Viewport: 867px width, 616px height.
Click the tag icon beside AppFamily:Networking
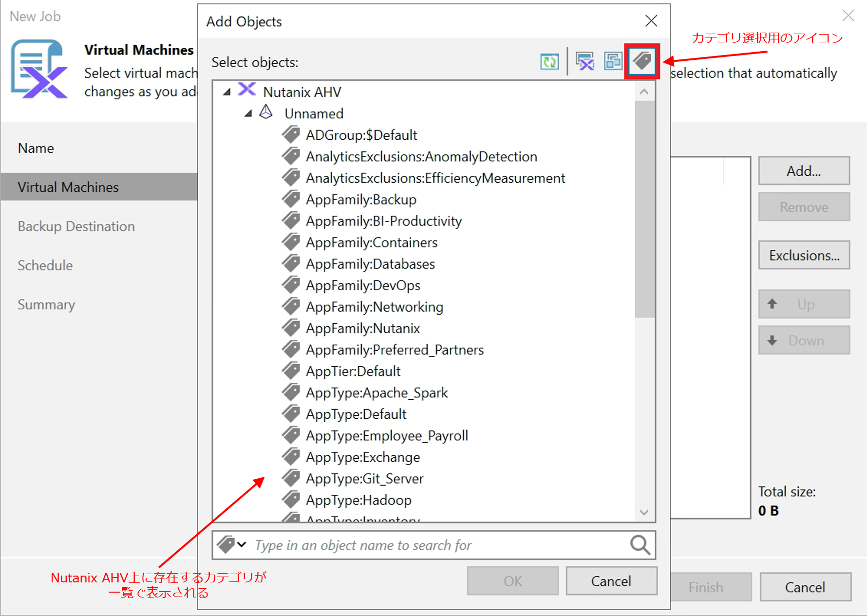pyautogui.click(x=291, y=306)
